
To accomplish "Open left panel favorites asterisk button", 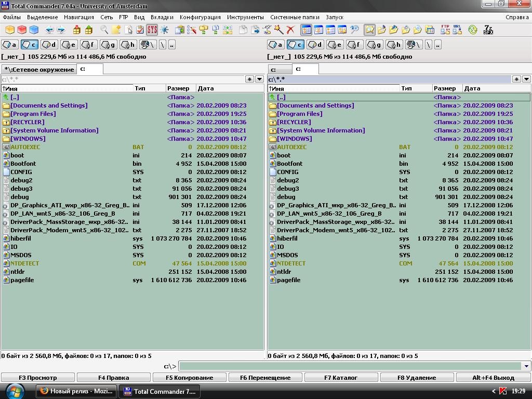I will click(x=249, y=79).
